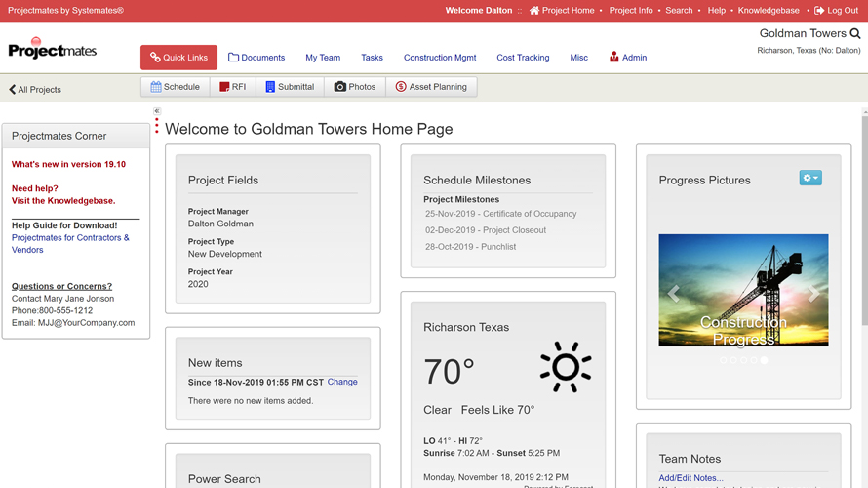Open the Construction Mgmt menu

coord(440,57)
